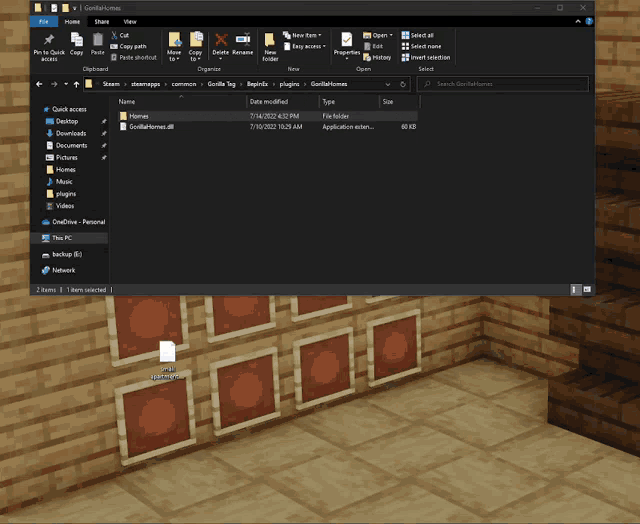The width and height of the screenshot is (640, 524).
Task: Click BepInEx in the address path
Action: [x=257, y=84]
